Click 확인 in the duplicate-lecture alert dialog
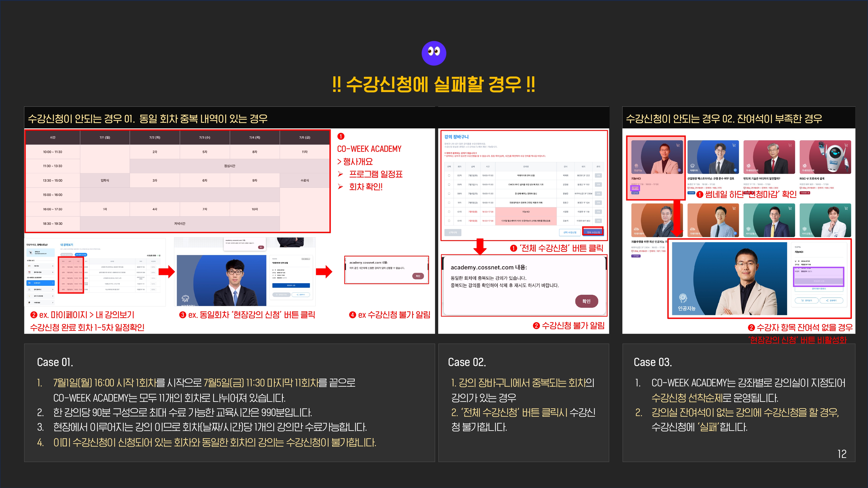868x488 pixels. [586, 301]
